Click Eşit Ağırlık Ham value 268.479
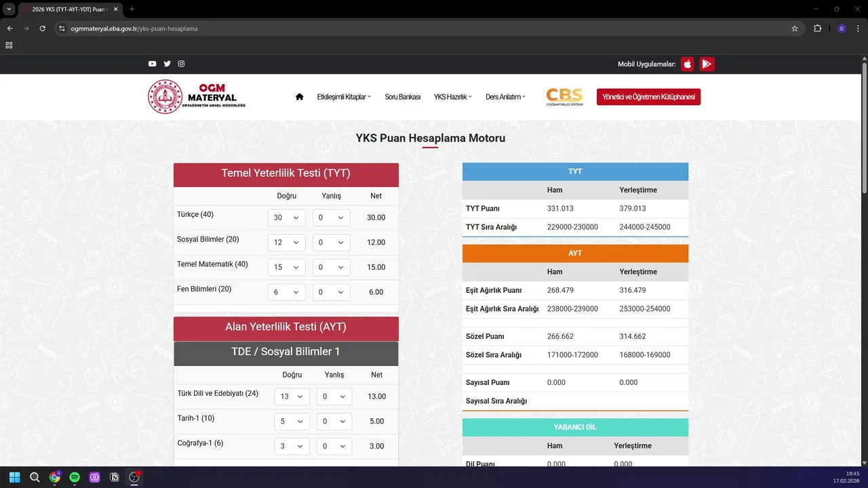This screenshot has height=488, width=868. point(560,290)
